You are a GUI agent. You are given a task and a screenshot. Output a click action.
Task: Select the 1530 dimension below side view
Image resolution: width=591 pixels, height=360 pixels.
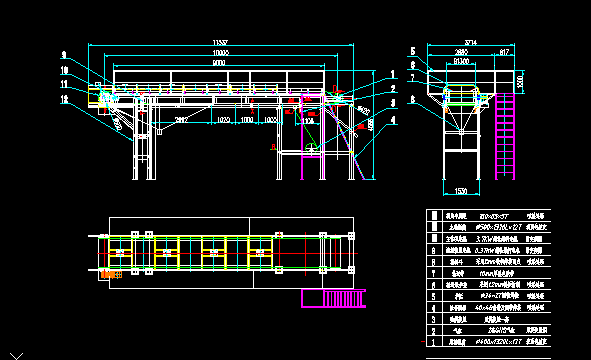461,191
